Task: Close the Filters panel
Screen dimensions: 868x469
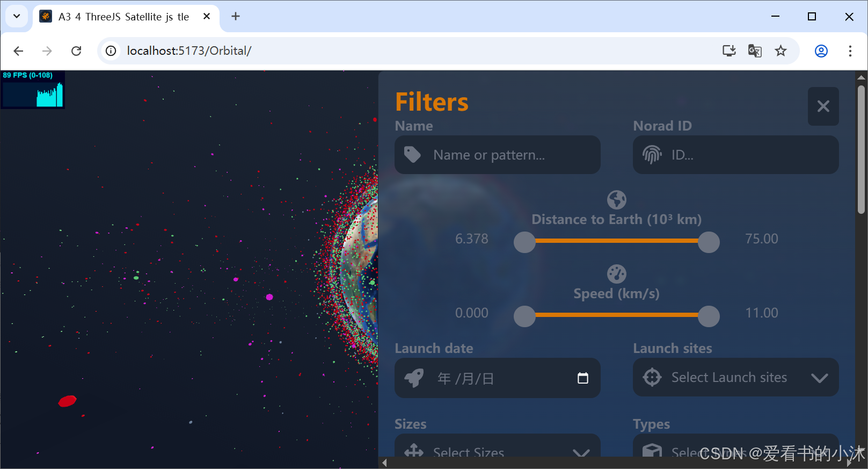Action: tap(823, 106)
